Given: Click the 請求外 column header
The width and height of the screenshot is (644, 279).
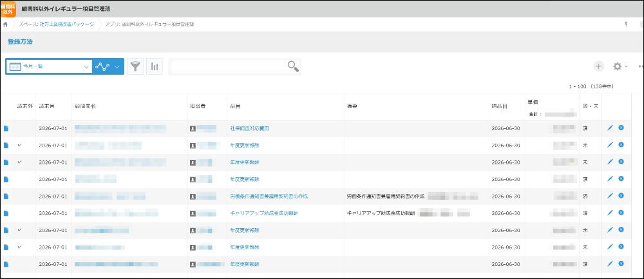Looking at the screenshot, I should click(24, 106).
